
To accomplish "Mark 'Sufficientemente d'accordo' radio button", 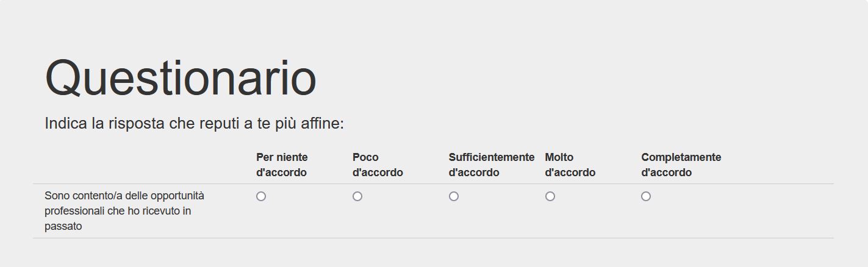I will click(454, 196).
